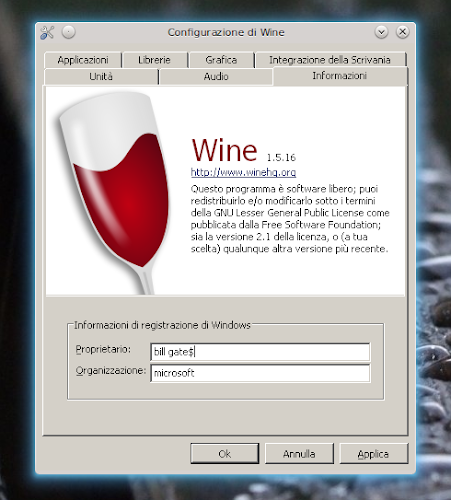The width and height of the screenshot is (451, 500).
Task: Select the Grafica tab
Action: pos(221,60)
